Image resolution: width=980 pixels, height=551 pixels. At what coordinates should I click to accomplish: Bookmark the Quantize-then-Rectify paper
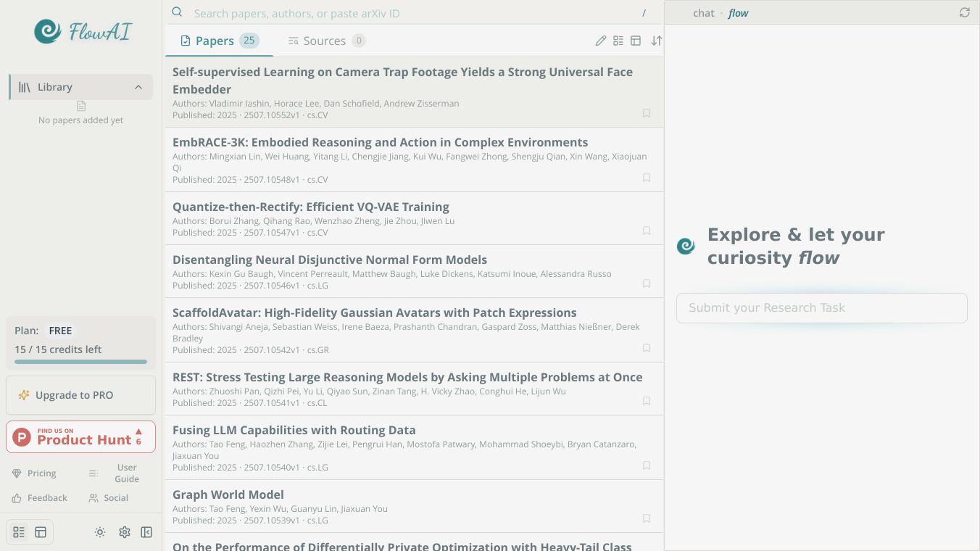click(x=647, y=231)
